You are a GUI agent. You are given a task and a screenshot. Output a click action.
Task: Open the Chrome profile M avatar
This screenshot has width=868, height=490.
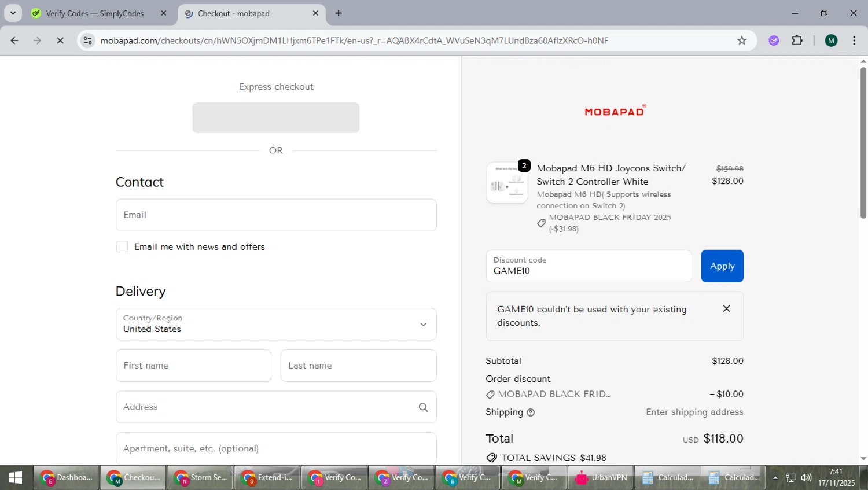point(831,40)
